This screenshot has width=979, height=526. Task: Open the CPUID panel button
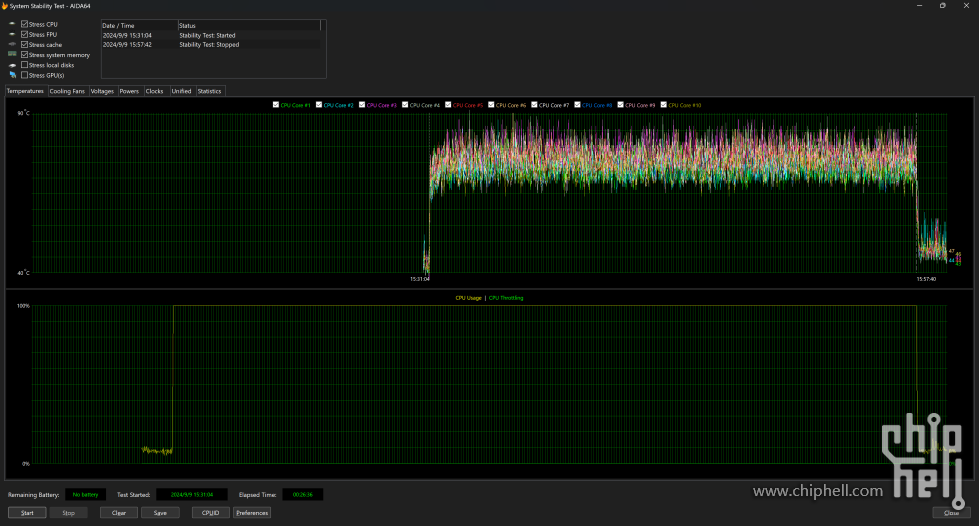(210, 513)
